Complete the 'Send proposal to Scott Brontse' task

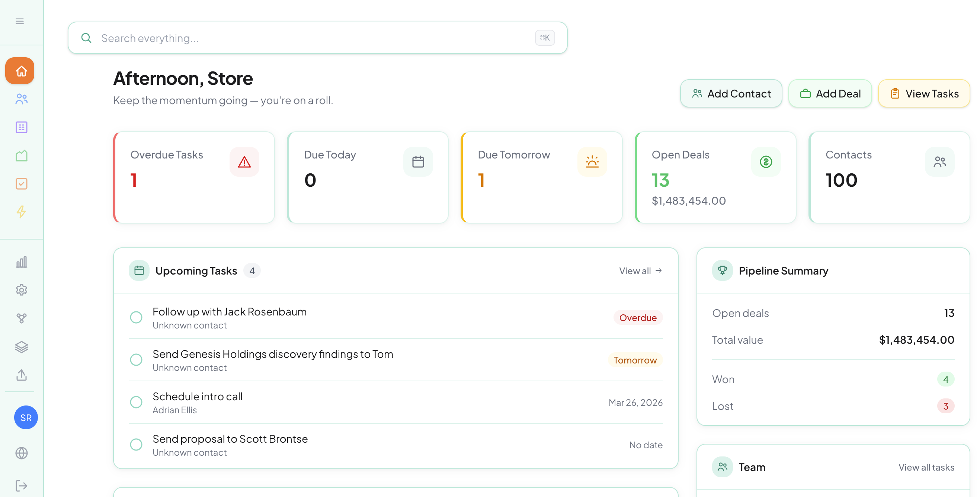point(136,444)
